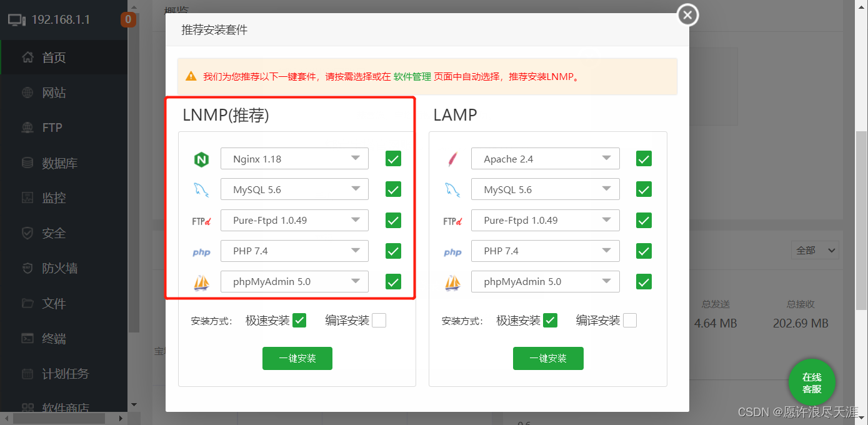Click sidebar scrollbar down arrow
This screenshot has height=425, width=868.
pyautogui.click(x=133, y=405)
